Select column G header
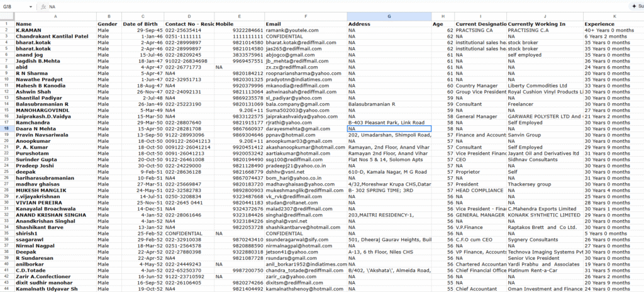This screenshot has height=292, width=644. [389, 16]
